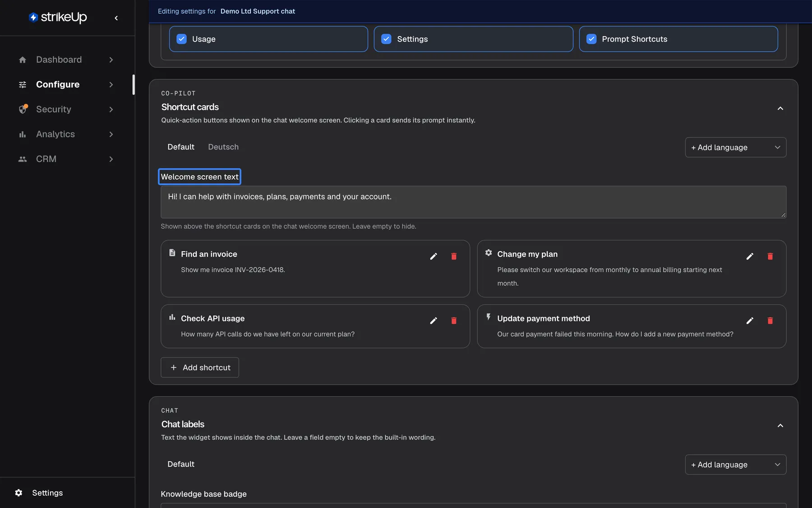Click the Welcome screen text label

click(x=199, y=177)
